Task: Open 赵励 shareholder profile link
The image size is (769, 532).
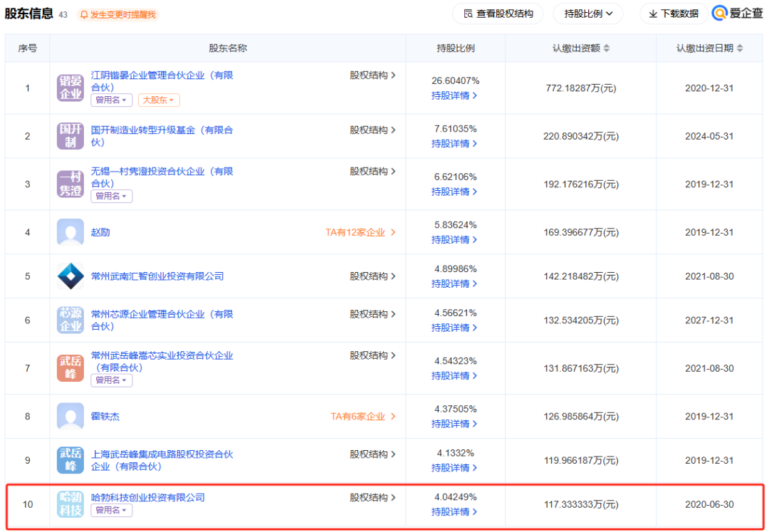Action: [100, 232]
